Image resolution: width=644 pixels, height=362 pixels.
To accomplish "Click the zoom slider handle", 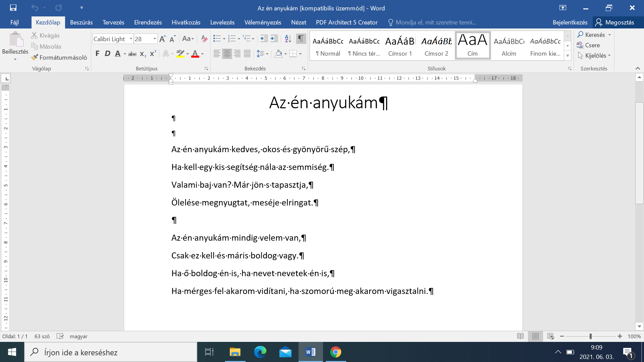I will 591,336.
